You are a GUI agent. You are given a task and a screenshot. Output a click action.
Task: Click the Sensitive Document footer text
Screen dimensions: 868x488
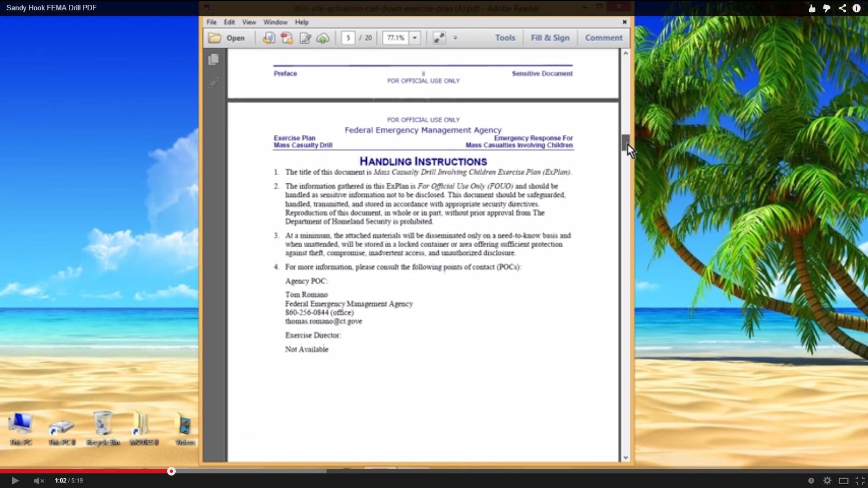click(542, 74)
